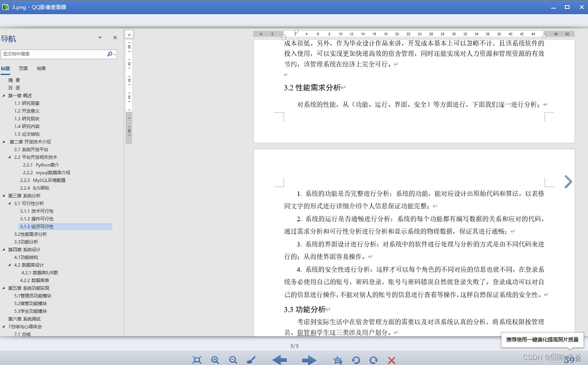
Task: Open search options dropdown beside magnifier
Action: (115, 54)
